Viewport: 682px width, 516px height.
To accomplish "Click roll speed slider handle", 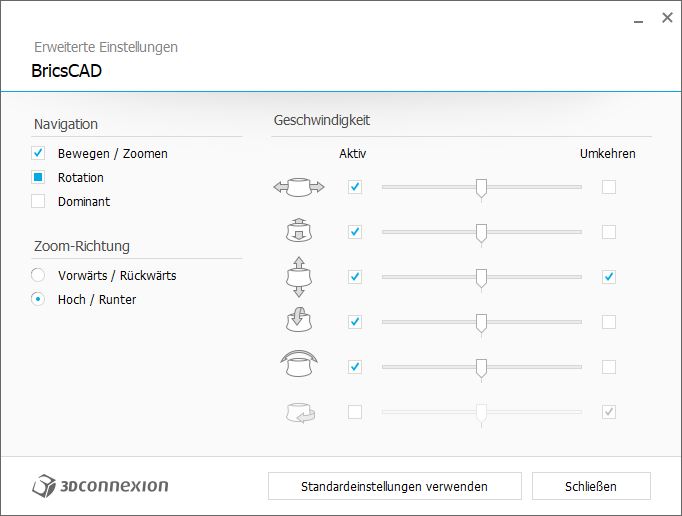I will (481, 368).
